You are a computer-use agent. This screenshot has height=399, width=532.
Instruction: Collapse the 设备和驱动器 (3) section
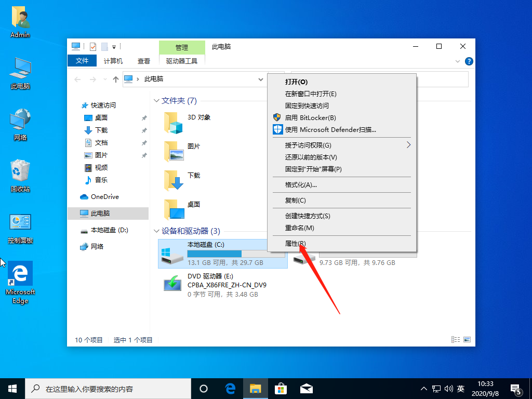pos(157,230)
